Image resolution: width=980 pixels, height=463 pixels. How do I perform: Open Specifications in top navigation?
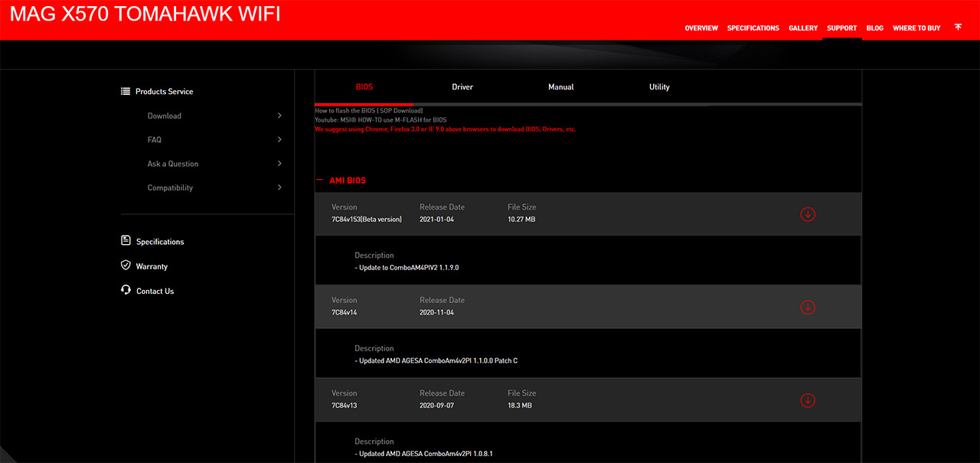[753, 28]
